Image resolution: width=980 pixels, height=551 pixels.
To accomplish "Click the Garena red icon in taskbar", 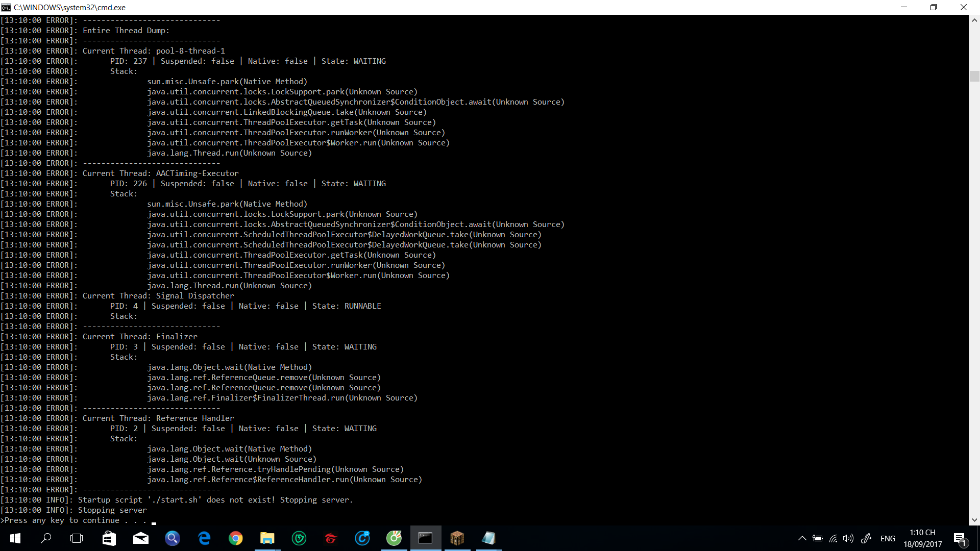I will click(x=331, y=538).
